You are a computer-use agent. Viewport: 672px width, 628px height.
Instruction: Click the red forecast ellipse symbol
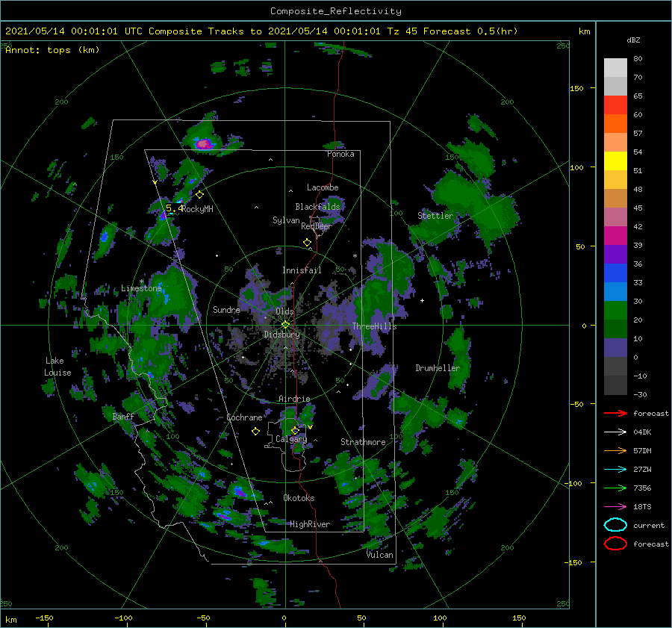coord(615,544)
